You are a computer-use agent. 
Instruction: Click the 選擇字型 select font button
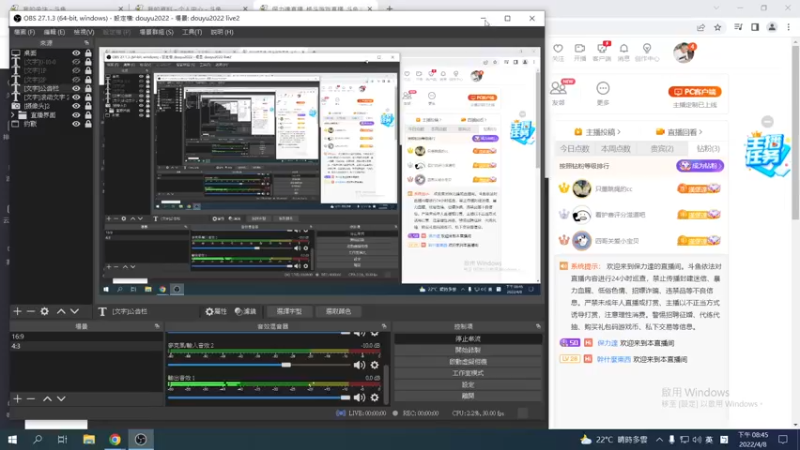(289, 311)
